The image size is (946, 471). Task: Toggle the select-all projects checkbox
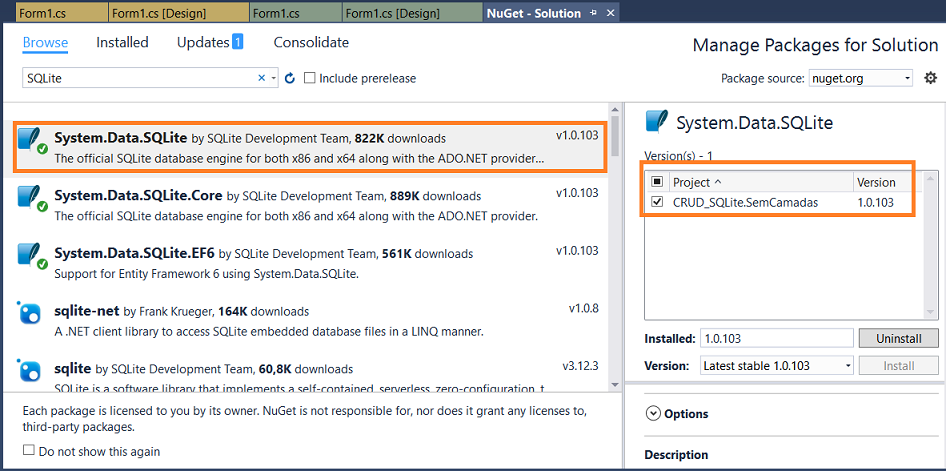pos(658,182)
